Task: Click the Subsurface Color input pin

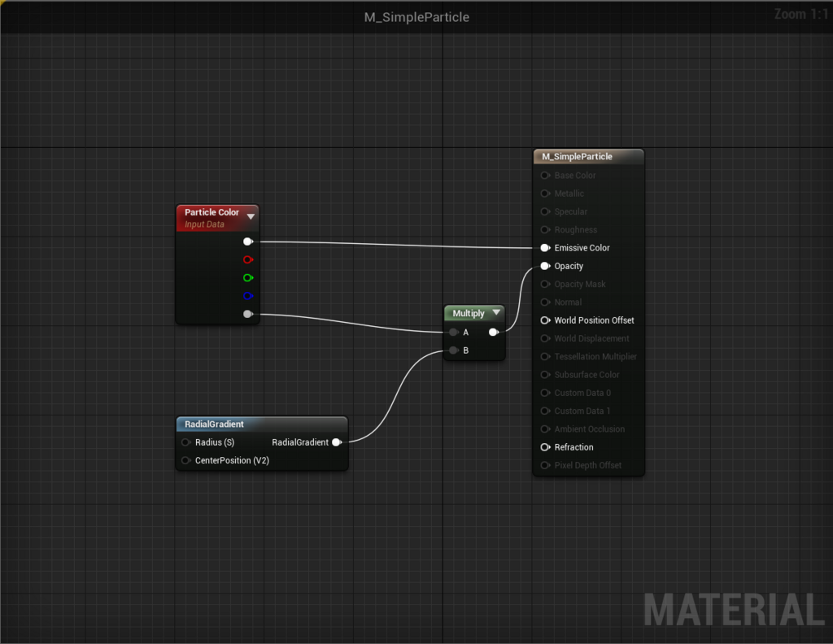Action: point(545,374)
